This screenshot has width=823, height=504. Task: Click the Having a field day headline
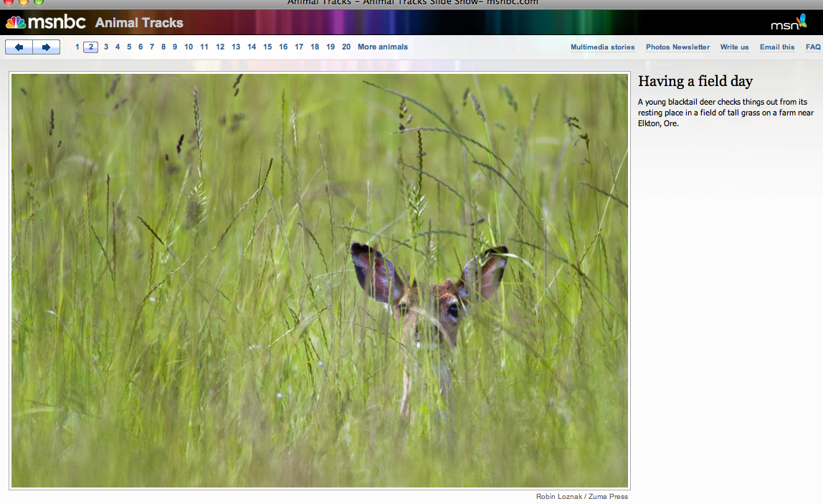click(695, 81)
